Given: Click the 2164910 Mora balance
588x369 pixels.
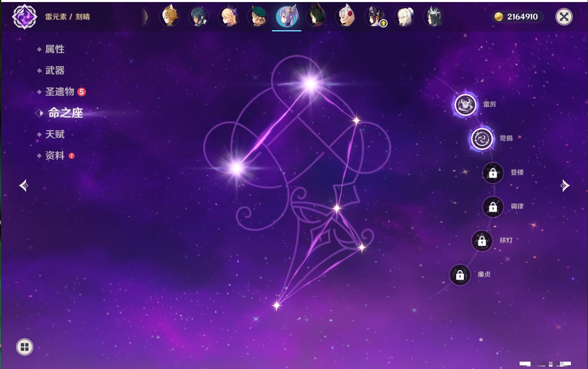Looking at the screenshot, I should click(522, 17).
